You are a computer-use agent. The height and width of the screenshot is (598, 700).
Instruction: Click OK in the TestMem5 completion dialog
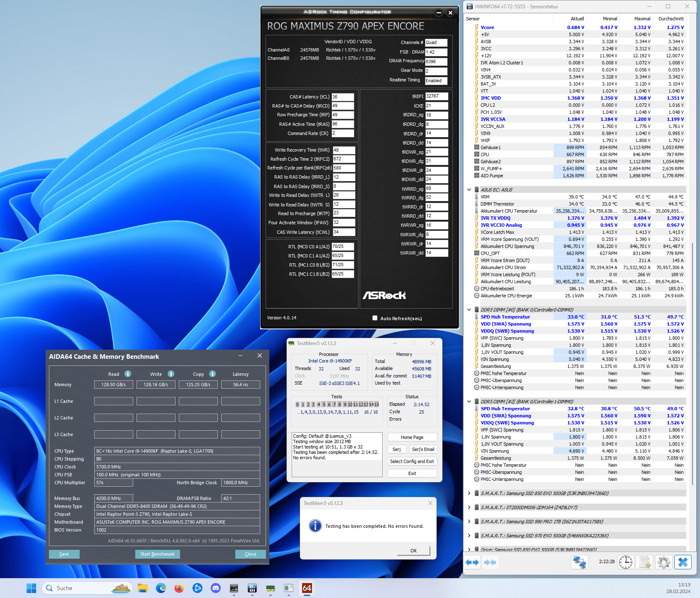coord(413,551)
